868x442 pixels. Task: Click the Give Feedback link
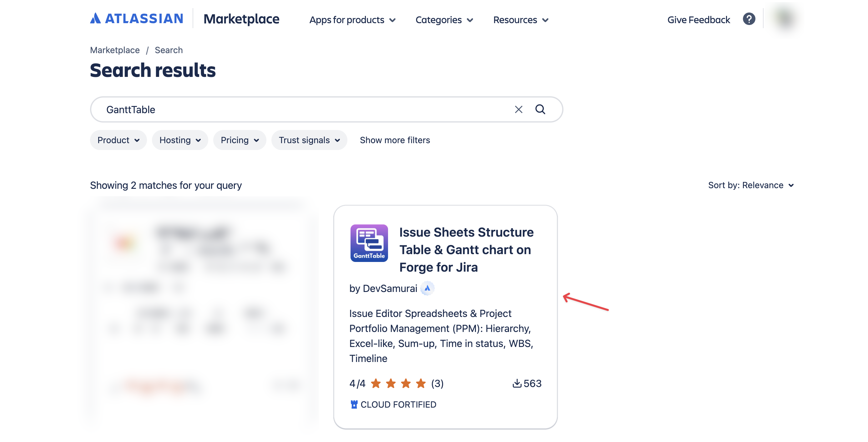click(699, 20)
